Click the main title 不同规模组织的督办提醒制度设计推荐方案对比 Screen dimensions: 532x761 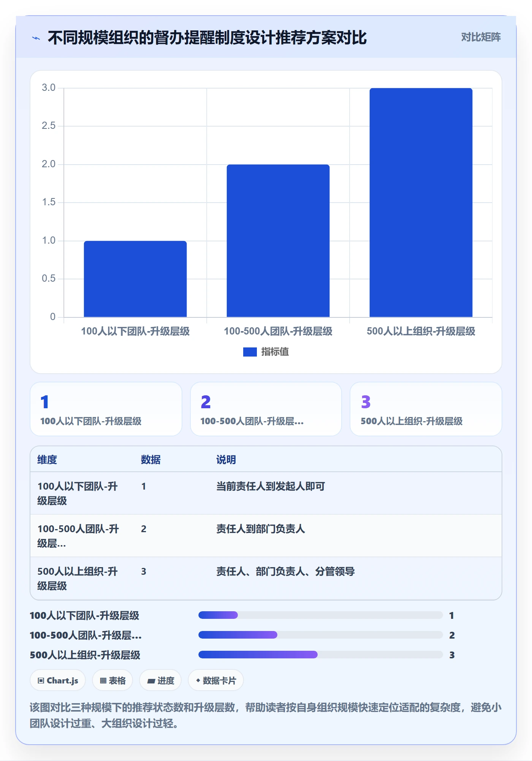[207, 38]
